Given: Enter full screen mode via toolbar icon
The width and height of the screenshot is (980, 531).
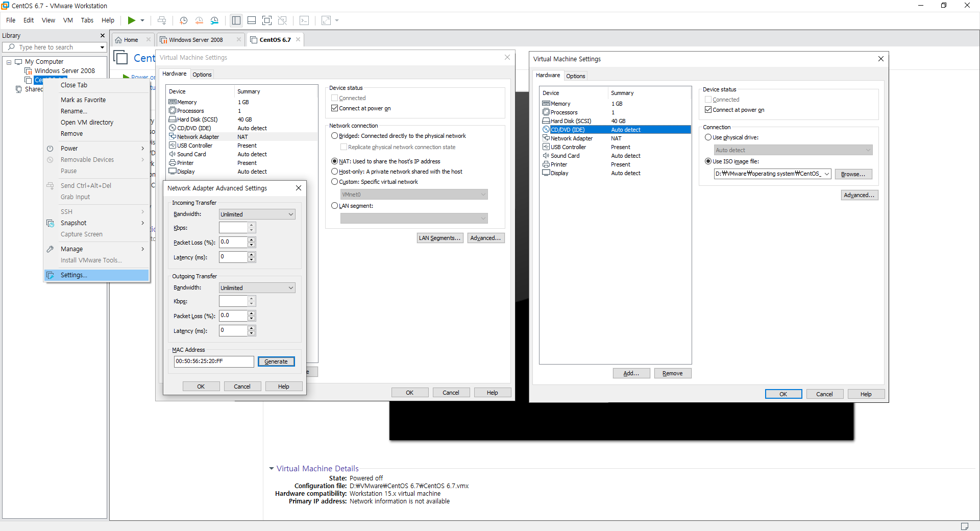Looking at the screenshot, I should tap(267, 20).
